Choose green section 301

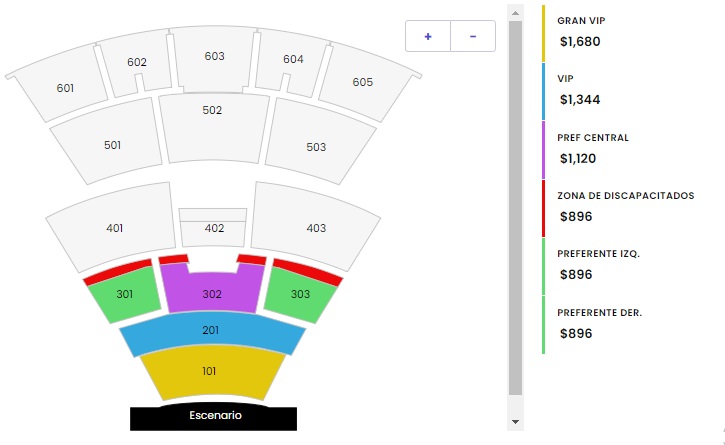(124, 296)
